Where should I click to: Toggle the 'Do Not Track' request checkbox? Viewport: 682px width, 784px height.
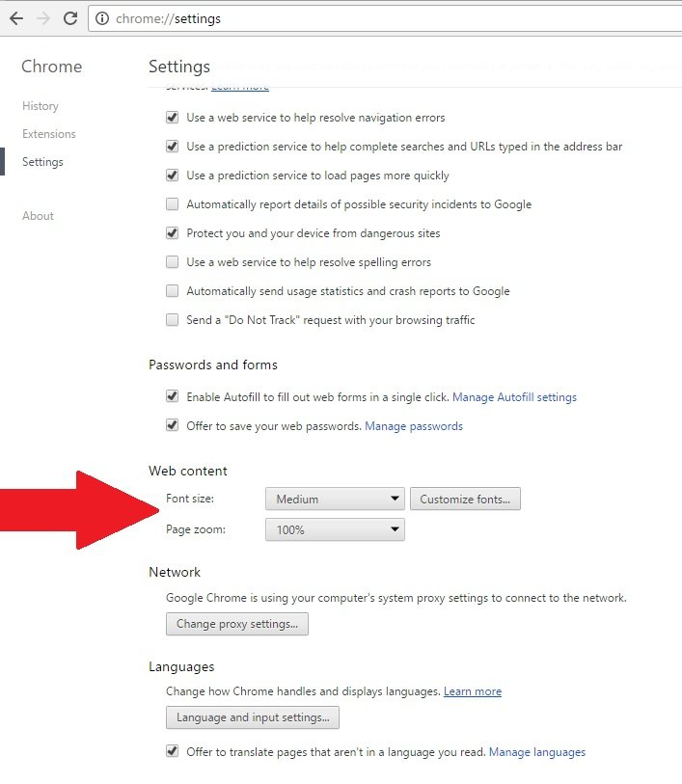point(173,320)
